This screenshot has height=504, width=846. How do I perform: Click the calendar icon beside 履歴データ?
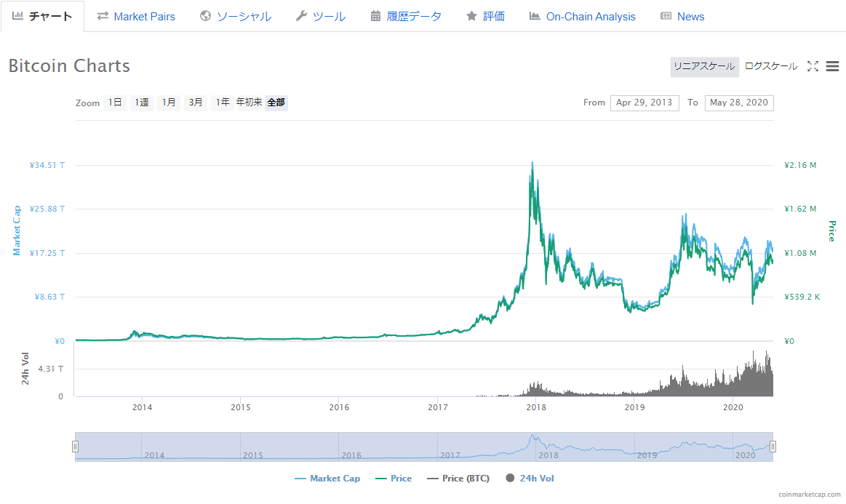[x=375, y=16]
